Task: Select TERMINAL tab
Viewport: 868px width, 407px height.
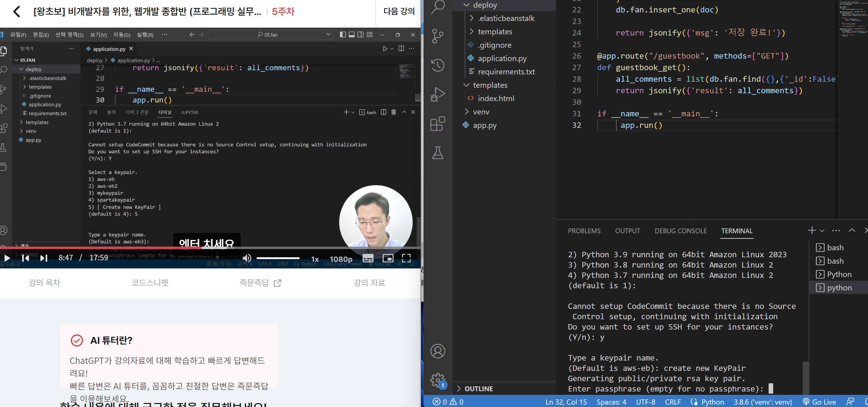Action: point(737,231)
